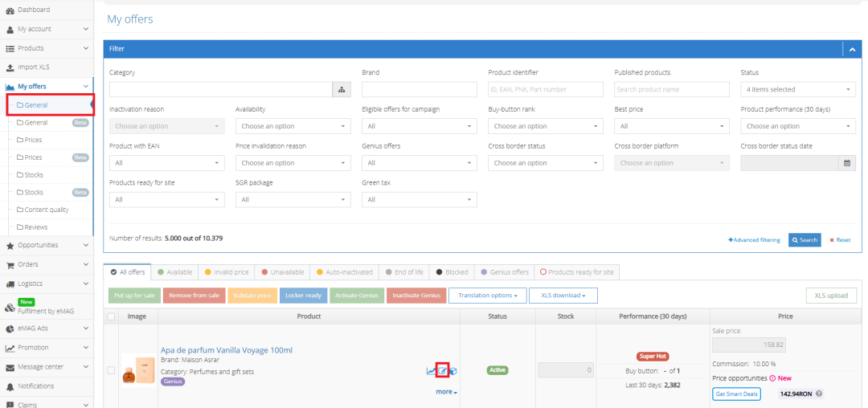Click the product box icon next to edit
868x408 pixels.
click(x=452, y=371)
